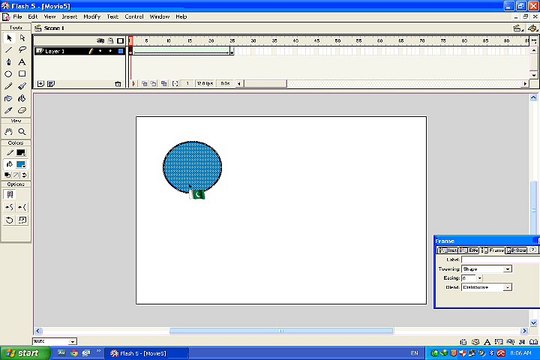
Task: Click the Scale option button
Action: click(x=22, y=220)
